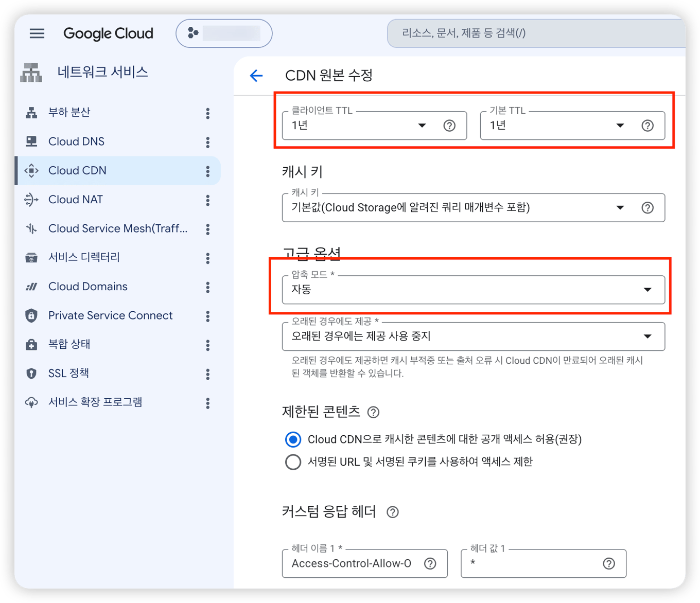The image size is (700, 603).
Task: Open Cloud Domains in the sidebar
Action: (x=88, y=287)
